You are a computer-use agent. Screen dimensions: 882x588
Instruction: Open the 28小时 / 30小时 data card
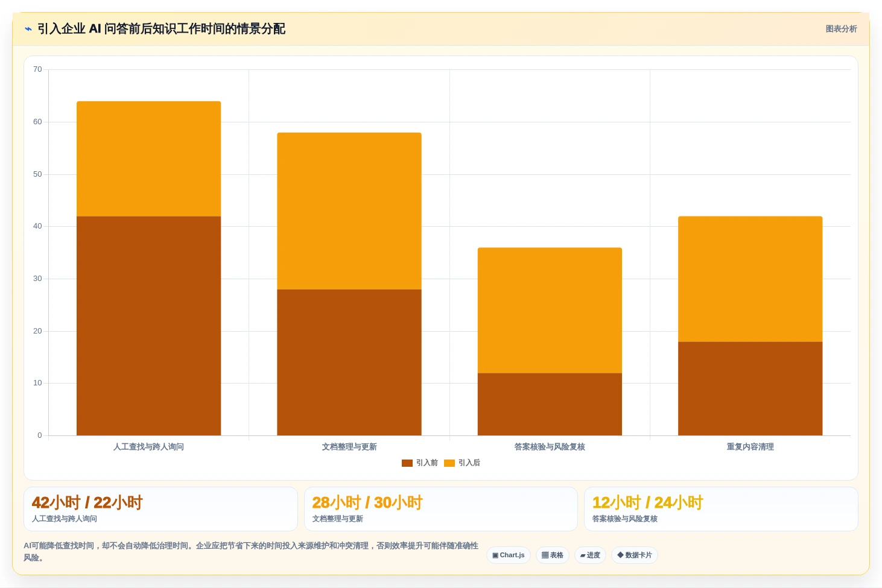(441, 509)
